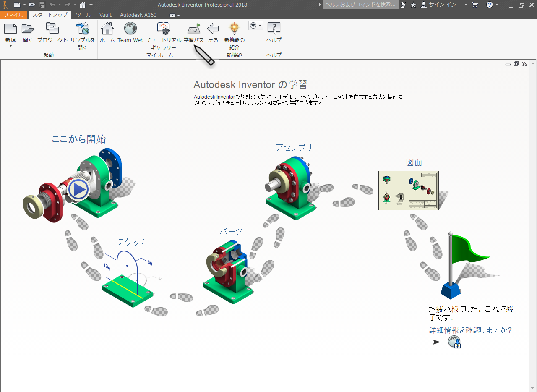Click the satellite dish communication center icon
Image resolution: width=537 pixels, height=392 pixels.
[404, 5]
